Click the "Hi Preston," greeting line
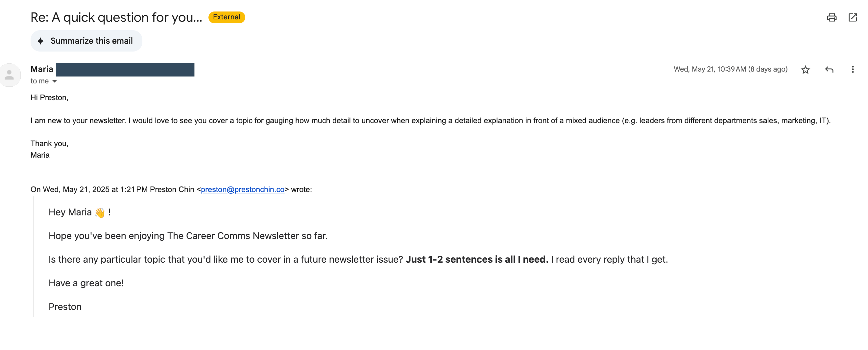The height and width of the screenshot is (350, 868). 50,98
